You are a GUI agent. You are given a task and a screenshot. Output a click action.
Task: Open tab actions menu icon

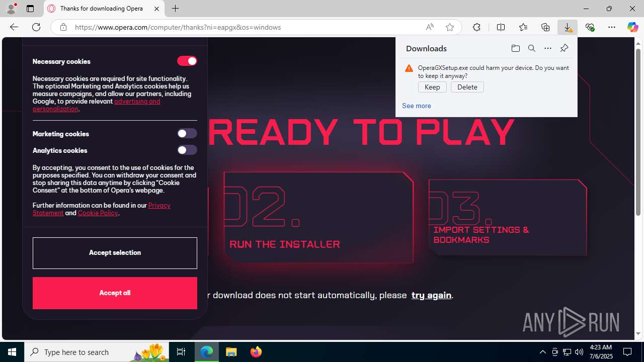(x=30, y=9)
